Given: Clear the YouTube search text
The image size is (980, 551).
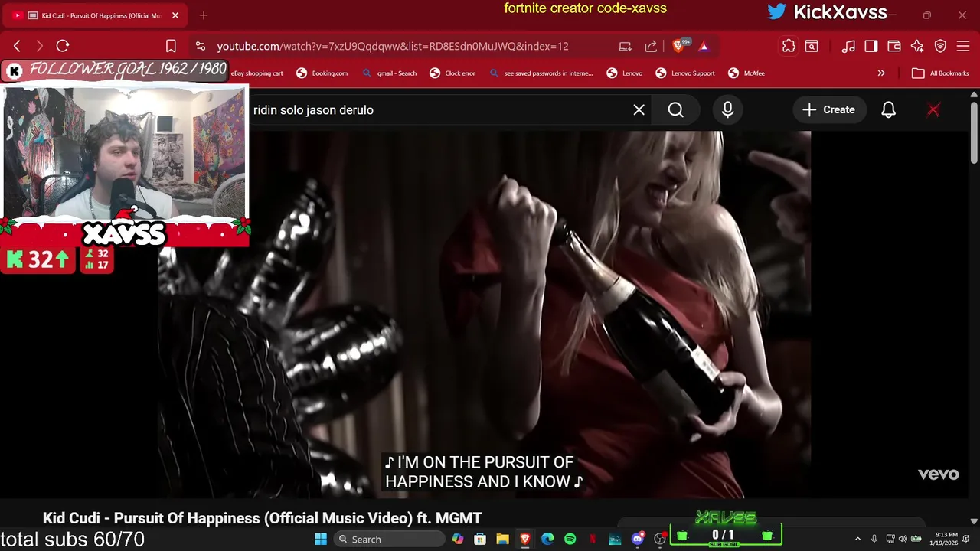Looking at the screenshot, I should 639,109.
